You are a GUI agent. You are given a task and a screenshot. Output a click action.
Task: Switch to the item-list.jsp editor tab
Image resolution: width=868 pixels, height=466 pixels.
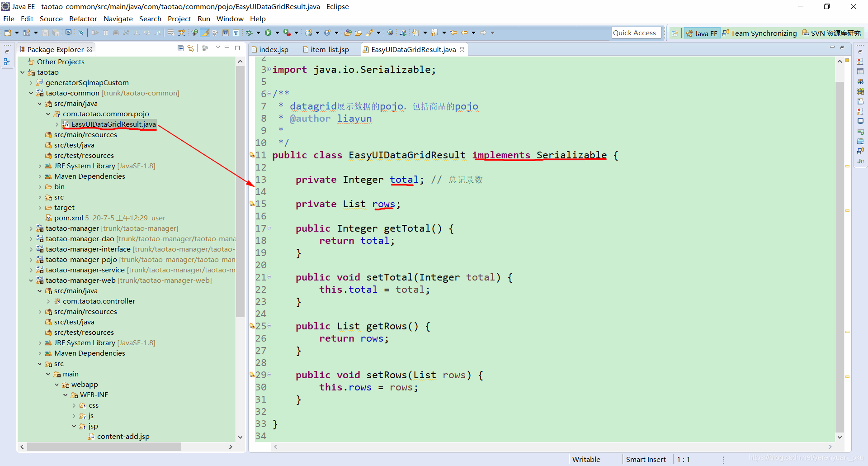(x=325, y=49)
